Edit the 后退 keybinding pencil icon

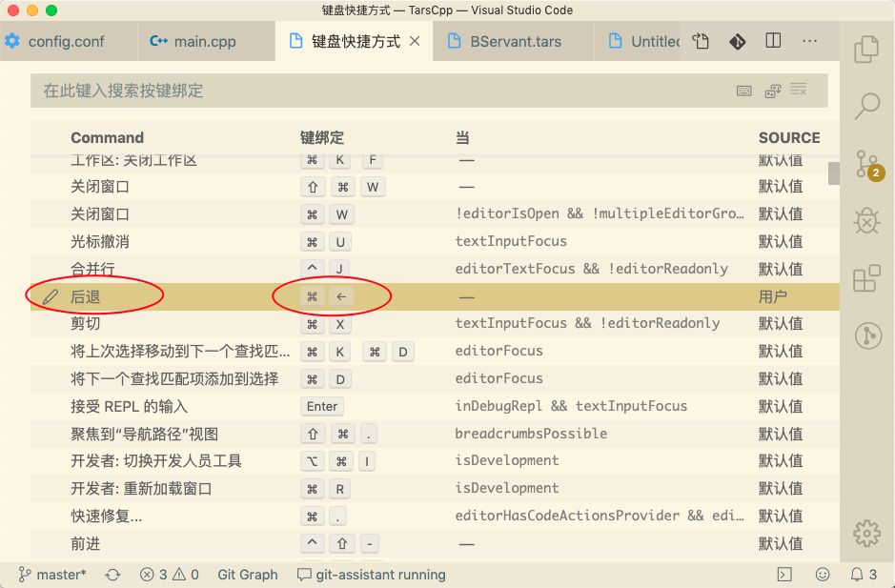tap(50, 296)
